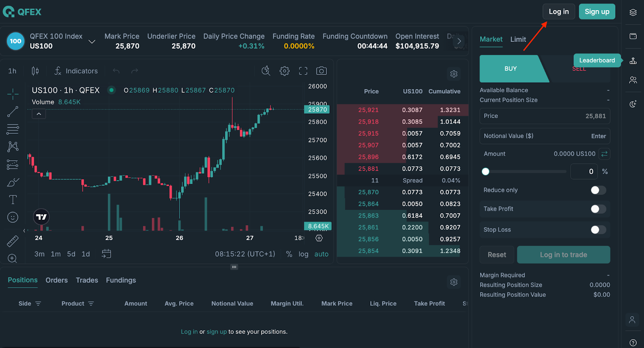
Task: Select the BUY side button
Action: click(x=511, y=69)
